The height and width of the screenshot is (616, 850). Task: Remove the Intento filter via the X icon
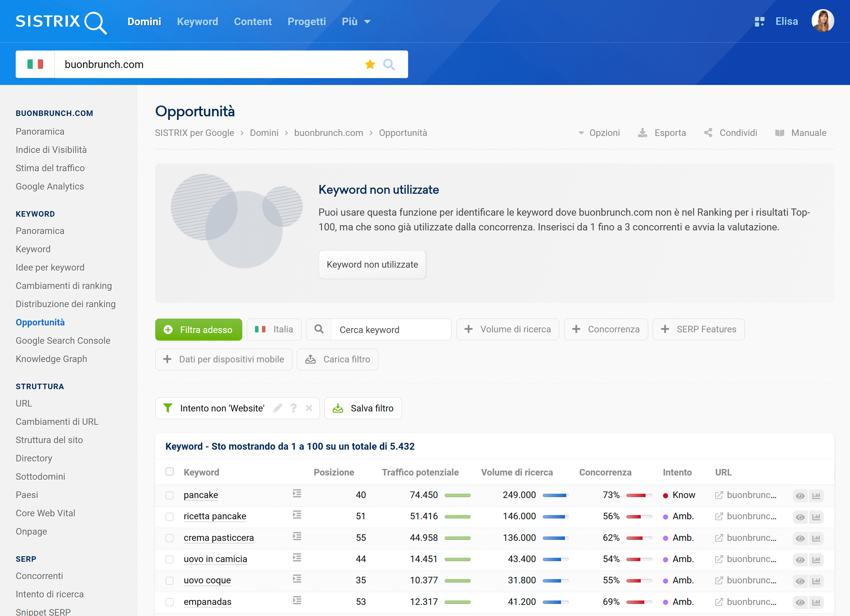pyautogui.click(x=309, y=408)
